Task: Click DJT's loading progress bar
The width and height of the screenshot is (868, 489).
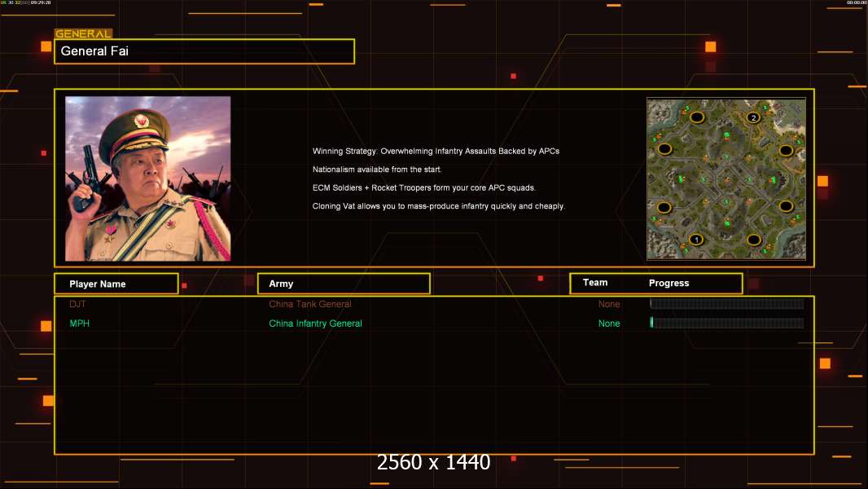Action: [726, 304]
